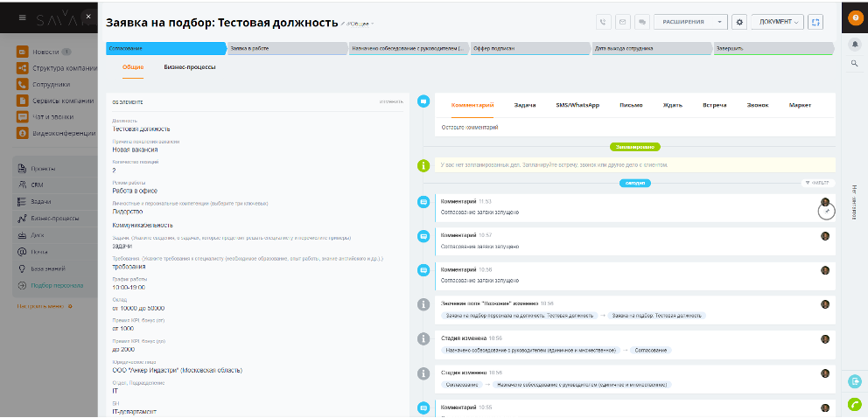The width and height of the screenshot is (868, 418).
Task: Click the green phone dial button
Action: click(x=855, y=404)
